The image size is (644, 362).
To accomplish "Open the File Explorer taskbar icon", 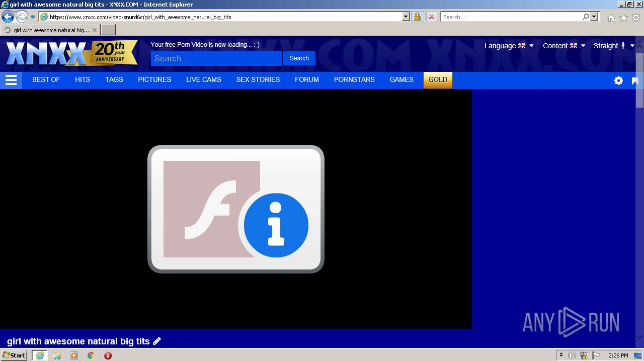I will (x=57, y=355).
